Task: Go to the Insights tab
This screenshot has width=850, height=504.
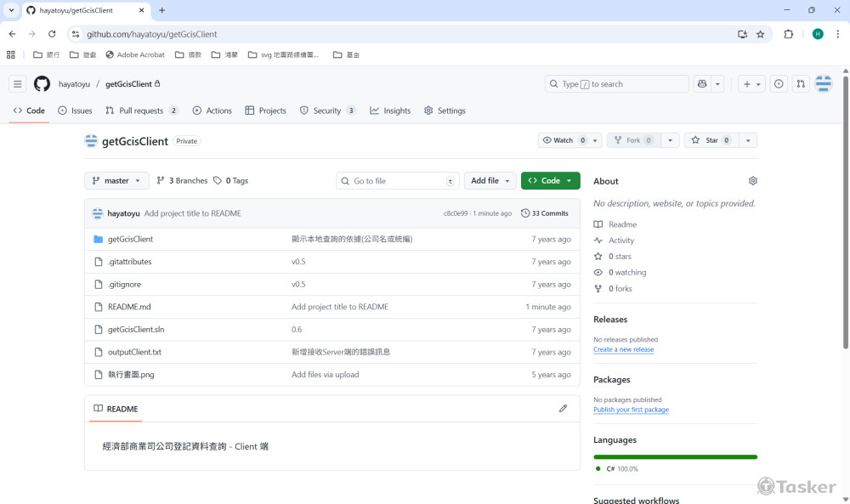Action: pyautogui.click(x=390, y=110)
